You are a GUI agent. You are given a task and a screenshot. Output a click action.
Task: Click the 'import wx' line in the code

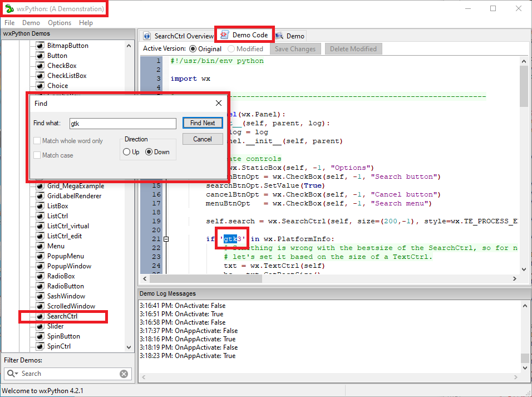point(190,79)
